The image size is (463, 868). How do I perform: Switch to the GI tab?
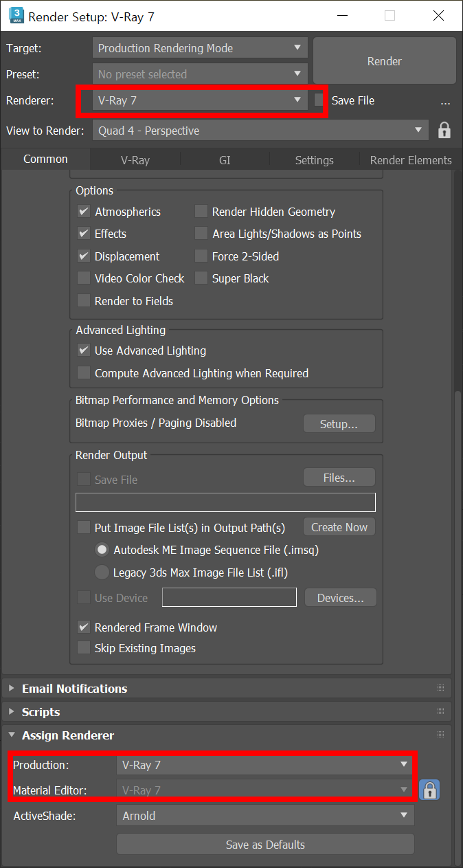[225, 160]
